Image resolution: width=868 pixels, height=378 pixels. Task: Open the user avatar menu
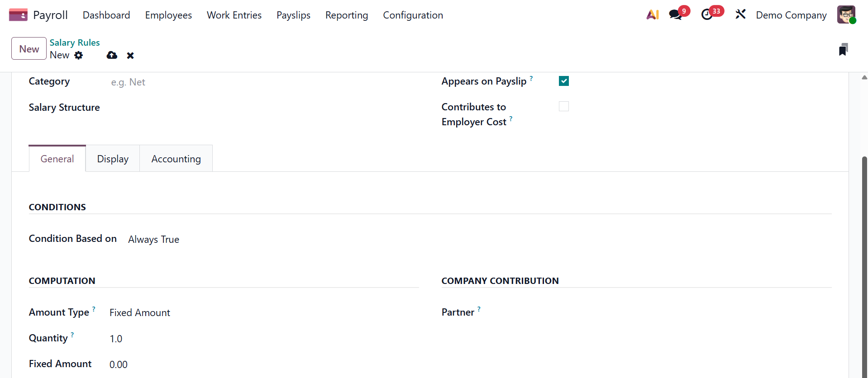click(x=846, y=15)
